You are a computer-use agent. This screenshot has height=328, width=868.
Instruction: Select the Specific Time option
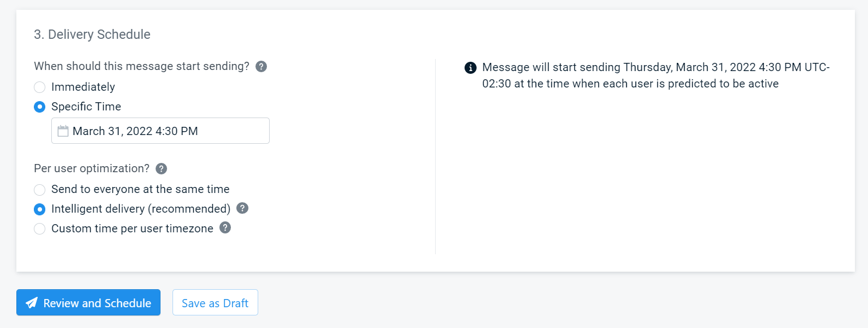click(x=39, y=107)
